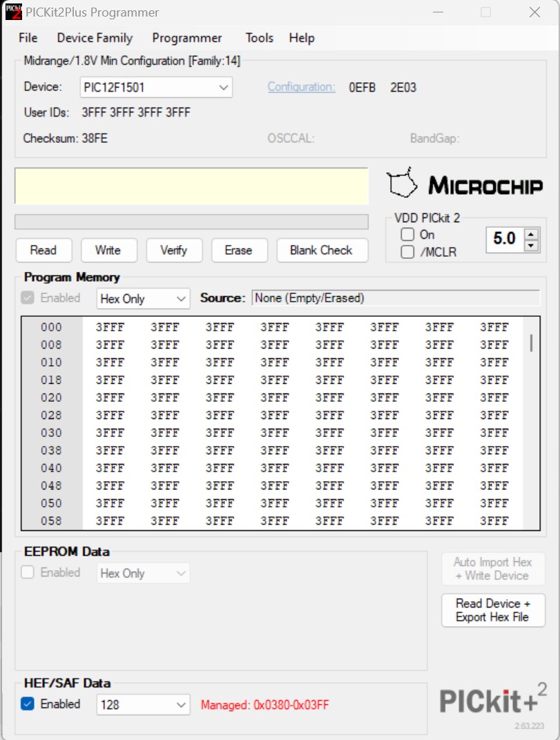Image resolution: width=560 pixels, height=740 pixels.
Task: Open the Device Family menu
Action: pos(95,38)
